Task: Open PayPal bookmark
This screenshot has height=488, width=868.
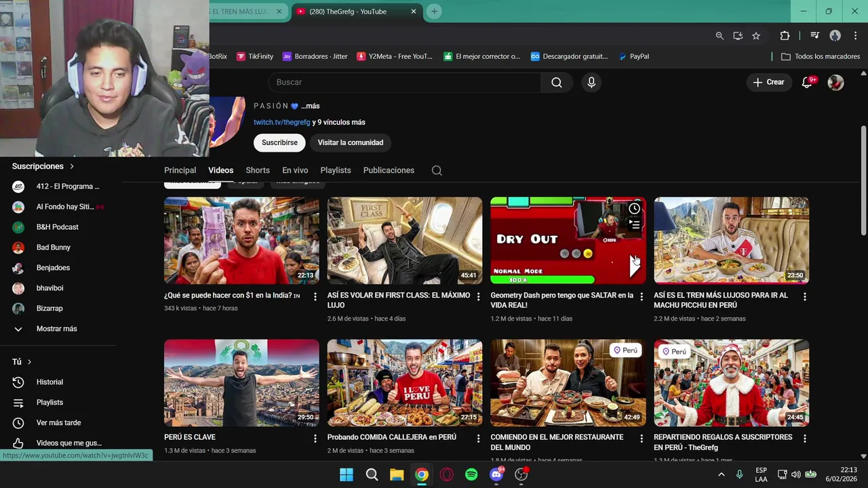Action: pyautogui.click(x=633, y=56)
